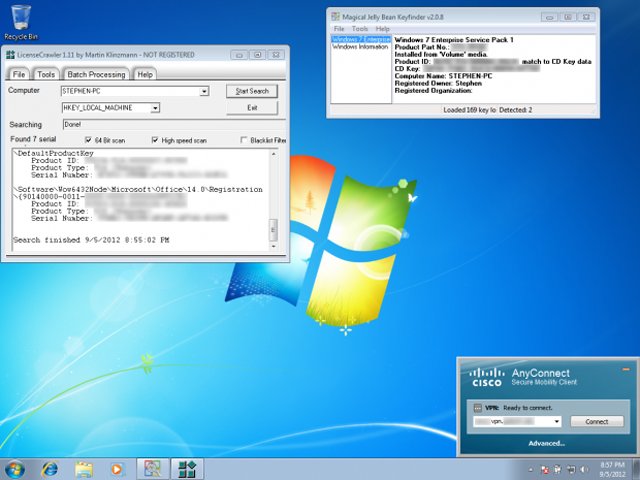
Task: Click scroll up arrow in results box
Action: [273, 154]
